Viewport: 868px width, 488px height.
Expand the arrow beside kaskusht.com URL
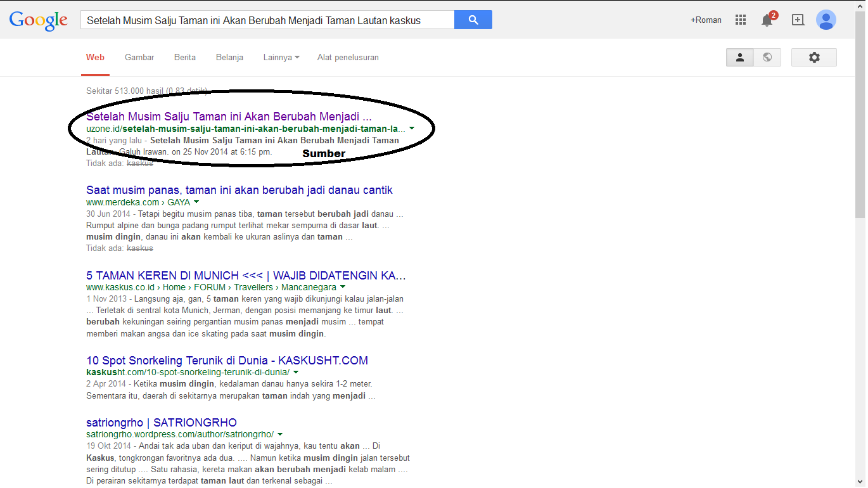pos(296,372)
